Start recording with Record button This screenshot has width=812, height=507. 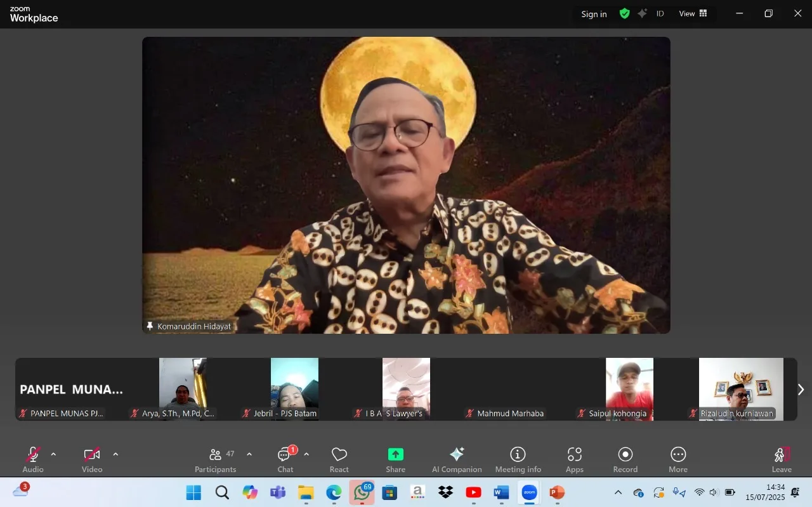pyautogui.click(x=625, y=459)
